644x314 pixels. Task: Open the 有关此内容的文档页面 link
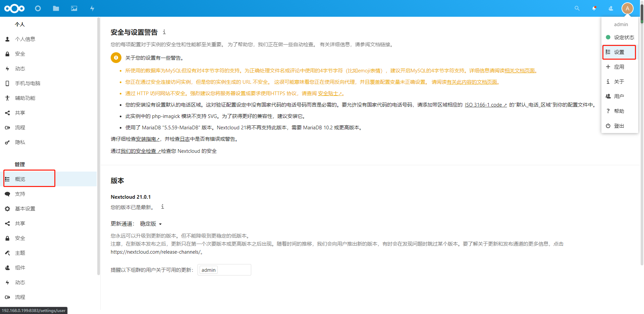point(472,82)
